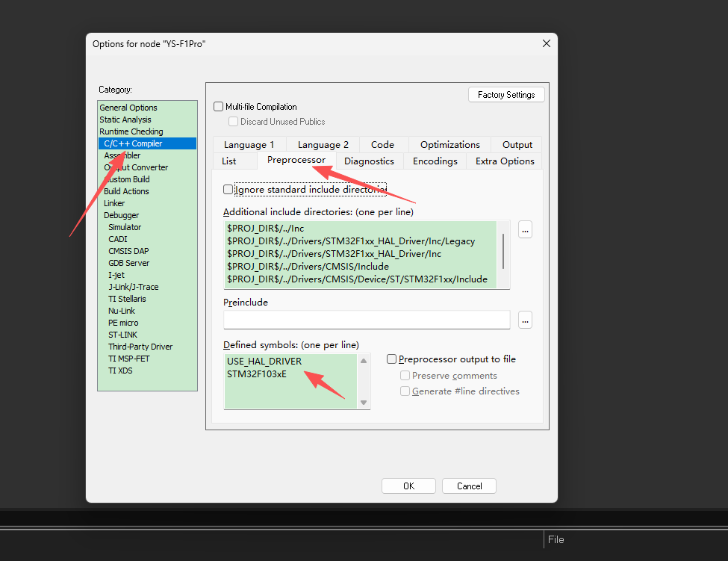Screen dimensions: 728x561
Task: Select C/C++ Compiler category
Action: pos(147,143)
